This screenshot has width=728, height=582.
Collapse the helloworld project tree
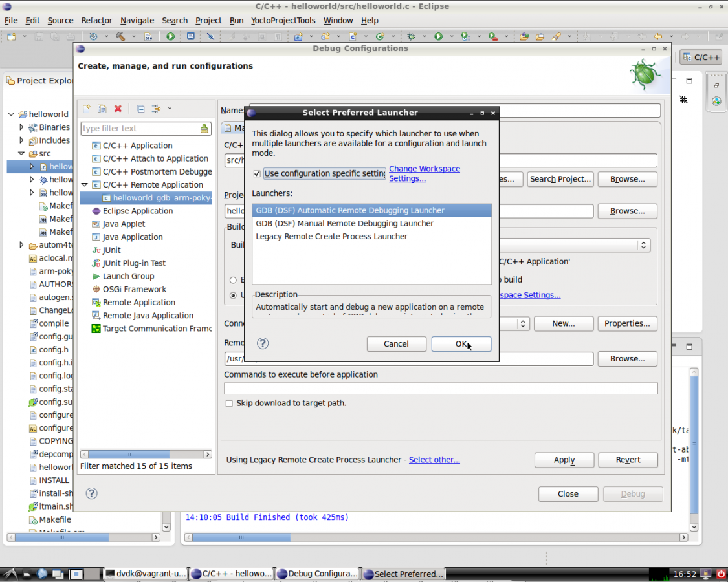(11, 114)
